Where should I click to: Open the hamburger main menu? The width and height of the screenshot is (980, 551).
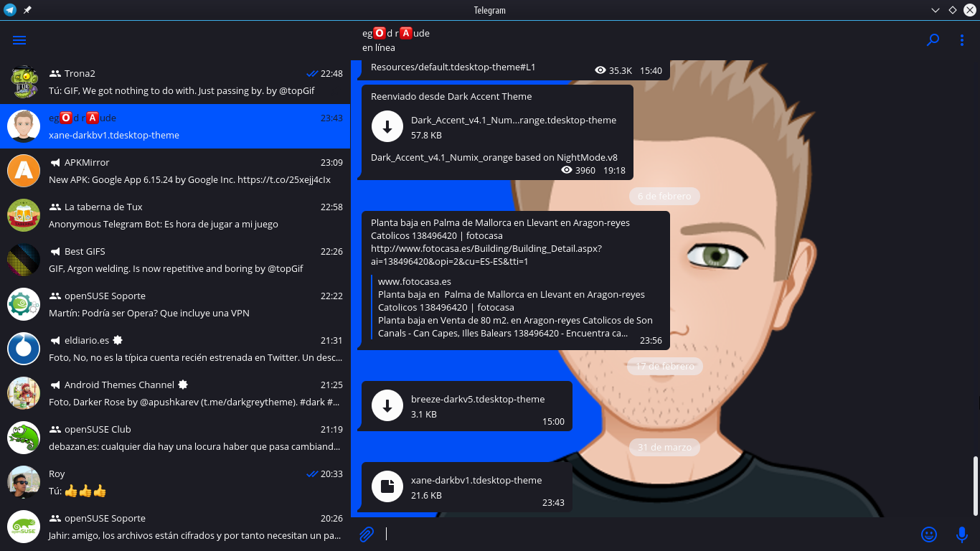pos(19,41)
